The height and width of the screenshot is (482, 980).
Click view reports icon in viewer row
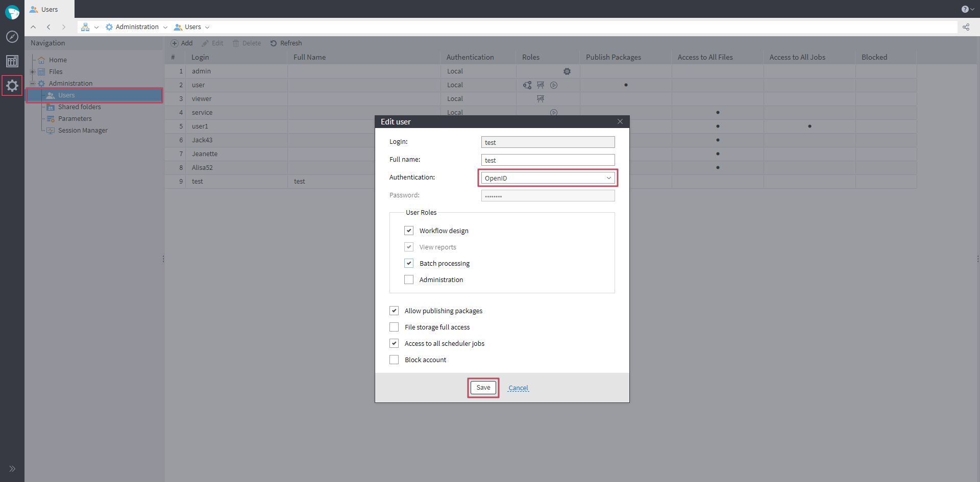541,99
